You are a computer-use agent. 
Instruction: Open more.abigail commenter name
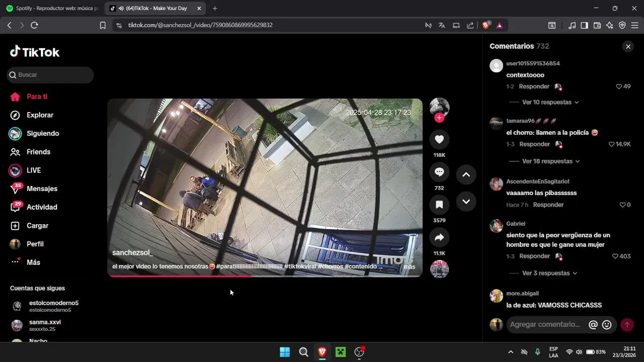tap(522, 294)
